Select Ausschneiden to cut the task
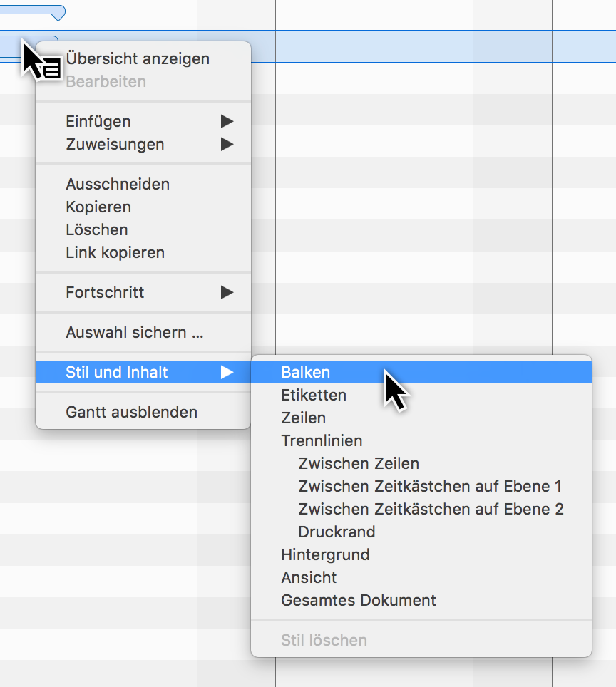Viewport: 616px width, 687px height. [x=118, y=184]
